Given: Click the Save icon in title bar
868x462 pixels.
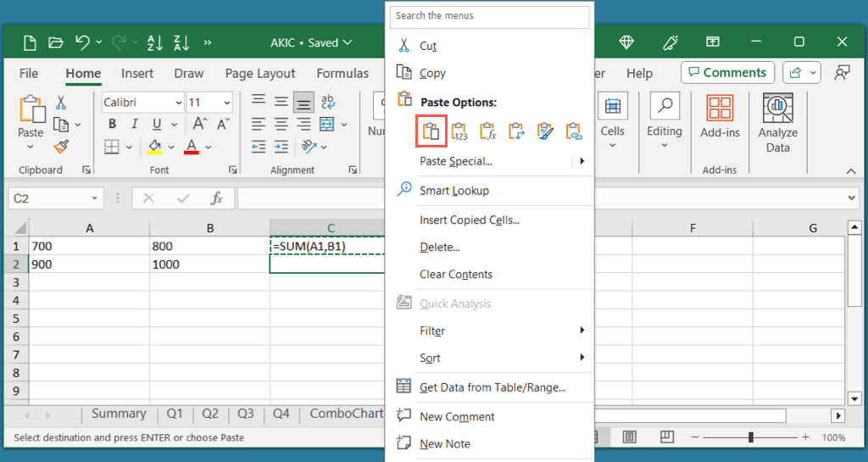Looking at the screenshot, I should [30, 42].
